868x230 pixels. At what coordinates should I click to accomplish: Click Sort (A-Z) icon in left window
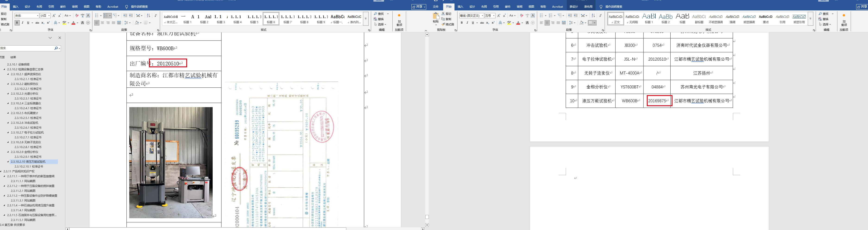(x=148, y=16)
